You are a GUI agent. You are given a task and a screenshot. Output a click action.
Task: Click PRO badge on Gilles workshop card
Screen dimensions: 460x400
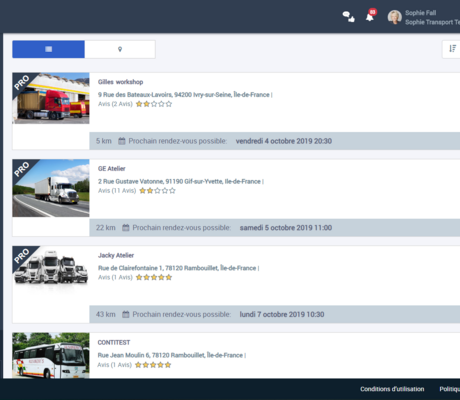click(x=22, y=83)
